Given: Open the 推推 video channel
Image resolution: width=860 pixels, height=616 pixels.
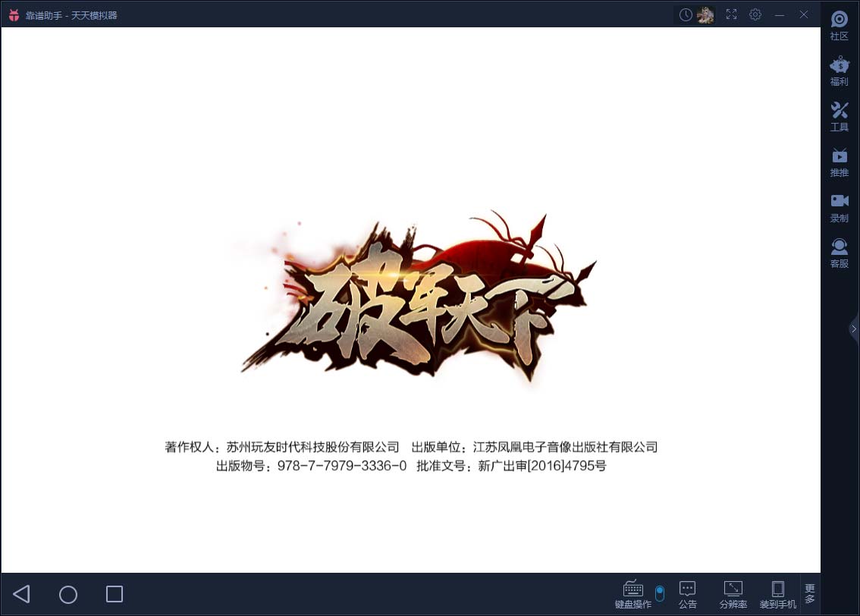Looking at the screenshot, I should (840, 162).
